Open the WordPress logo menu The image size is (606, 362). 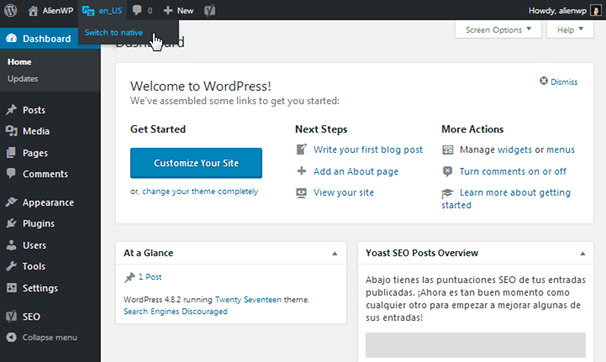(10, 10)
